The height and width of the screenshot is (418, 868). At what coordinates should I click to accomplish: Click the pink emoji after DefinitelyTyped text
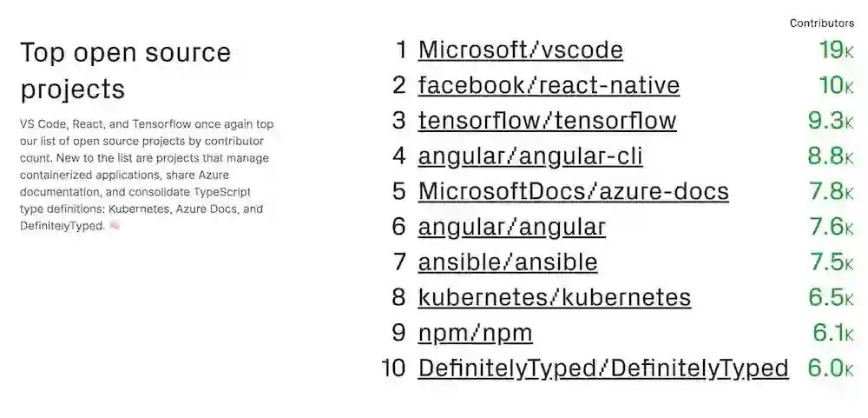click(115, 226)
